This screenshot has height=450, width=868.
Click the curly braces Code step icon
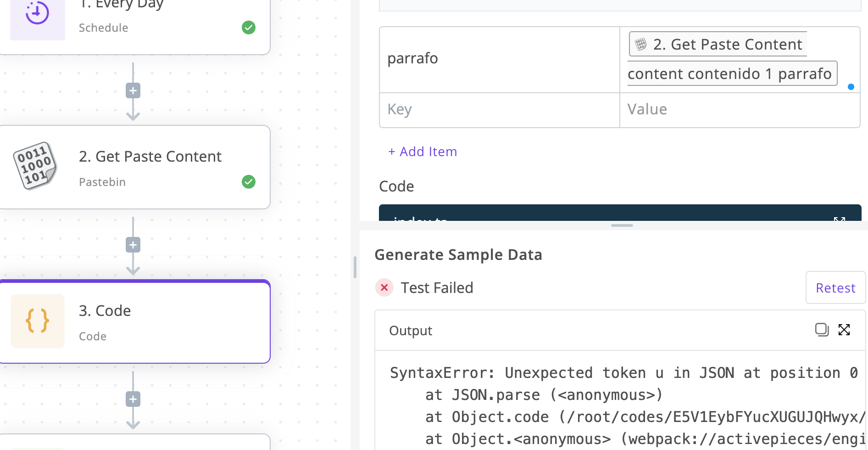coord(38,321)
